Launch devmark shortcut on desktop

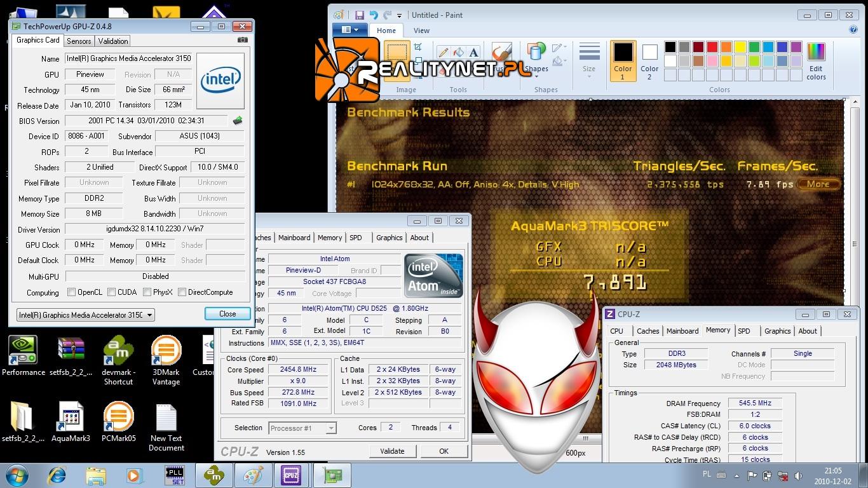pos(118,361)
